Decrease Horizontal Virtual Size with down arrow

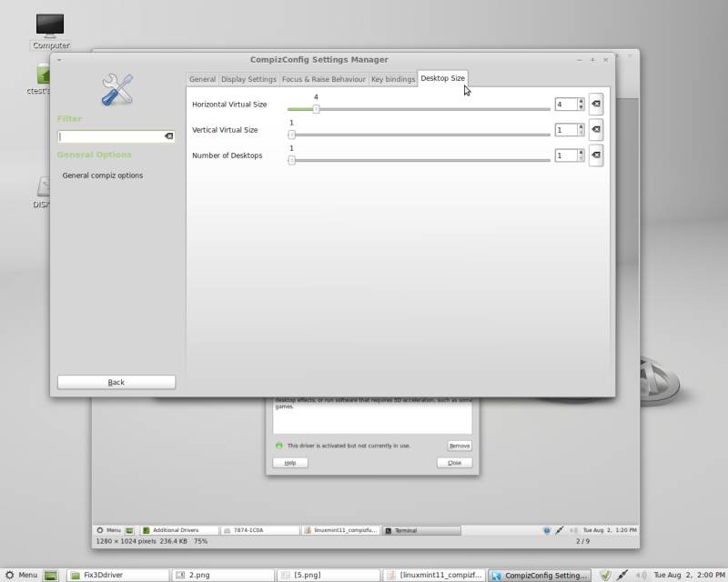tap(581, 107)
